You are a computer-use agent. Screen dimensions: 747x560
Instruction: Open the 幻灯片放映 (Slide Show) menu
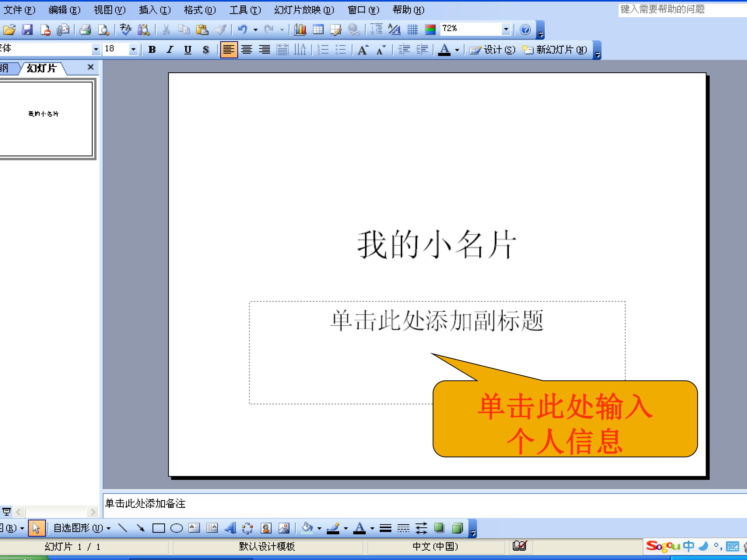(304, 10)
